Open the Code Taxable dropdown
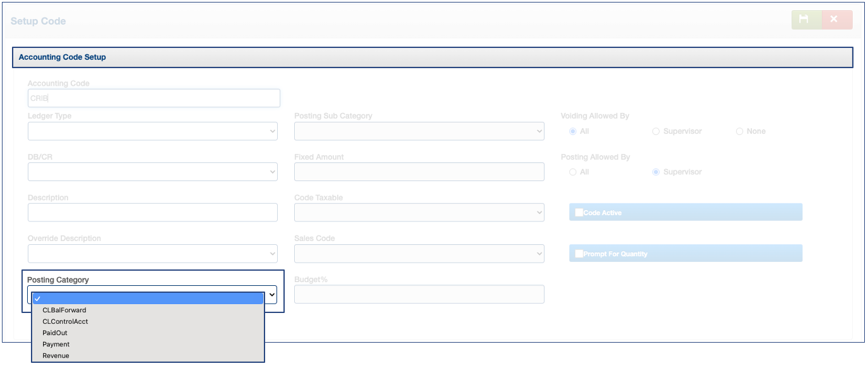This screenshot has height=366, width=868. (419, 213)
